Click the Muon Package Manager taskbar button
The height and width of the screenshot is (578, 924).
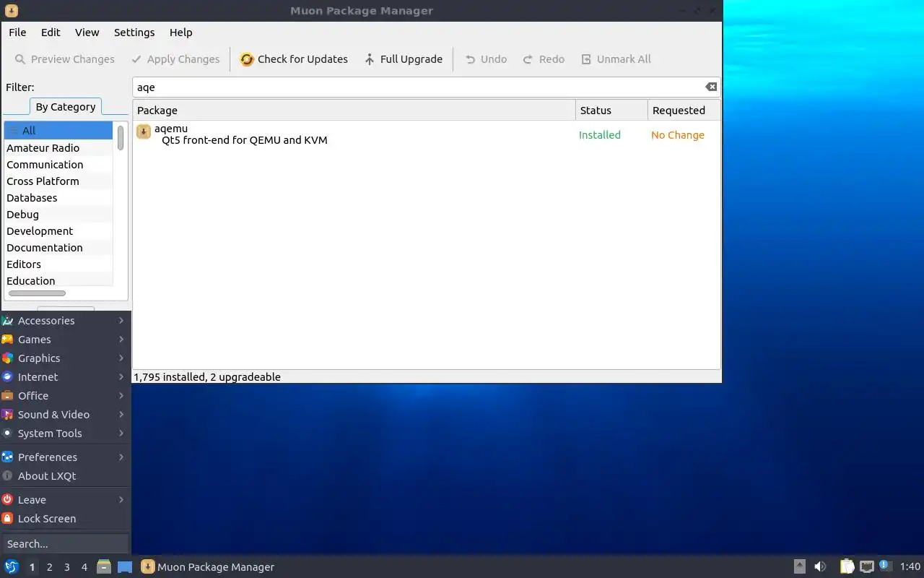coord(208,567)
